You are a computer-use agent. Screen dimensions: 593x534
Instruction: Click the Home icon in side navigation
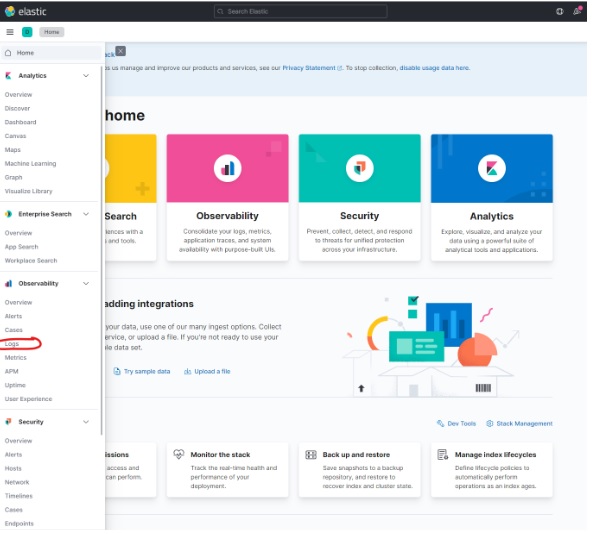8,53
